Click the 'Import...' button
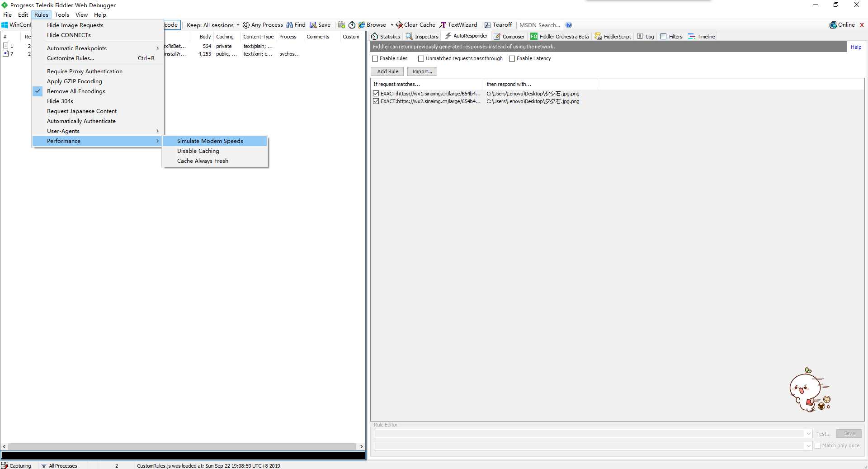 [x=422, y=71]
